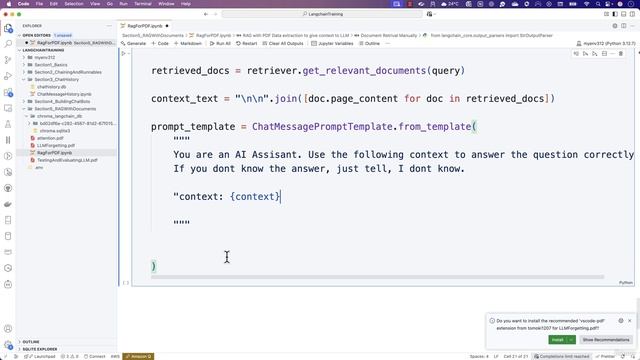The width and height of the screenshot is (640, 360).
Task: Open the cell toolbar more actions ellipsis
Action: (x=612, y=53)
